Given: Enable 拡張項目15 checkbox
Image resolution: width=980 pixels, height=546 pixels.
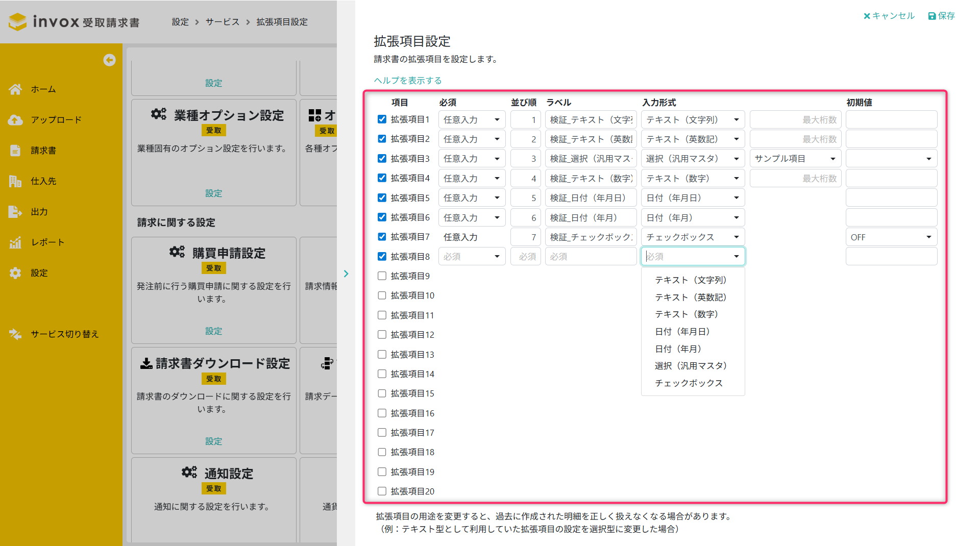Looking at the screenshot, I should click(x=382, y=393).
